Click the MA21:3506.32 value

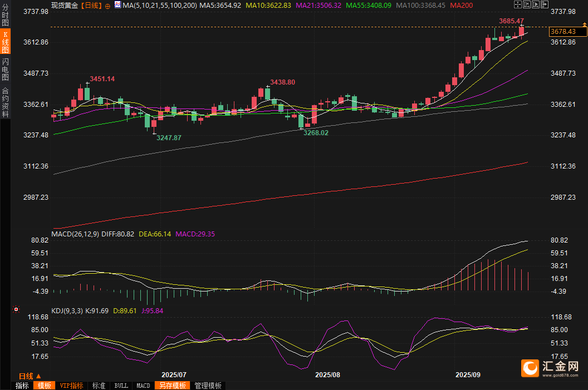click(x=318, y=5)
